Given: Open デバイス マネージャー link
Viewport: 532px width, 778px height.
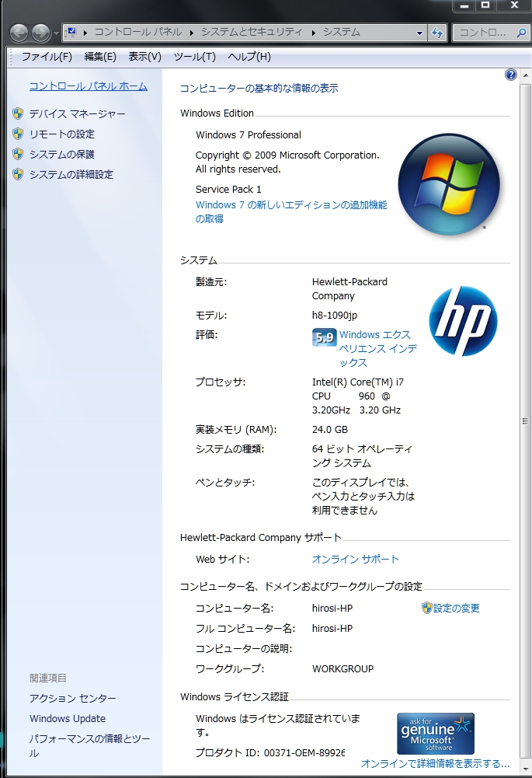Looking at the screenshot, I should click(78, 114).
